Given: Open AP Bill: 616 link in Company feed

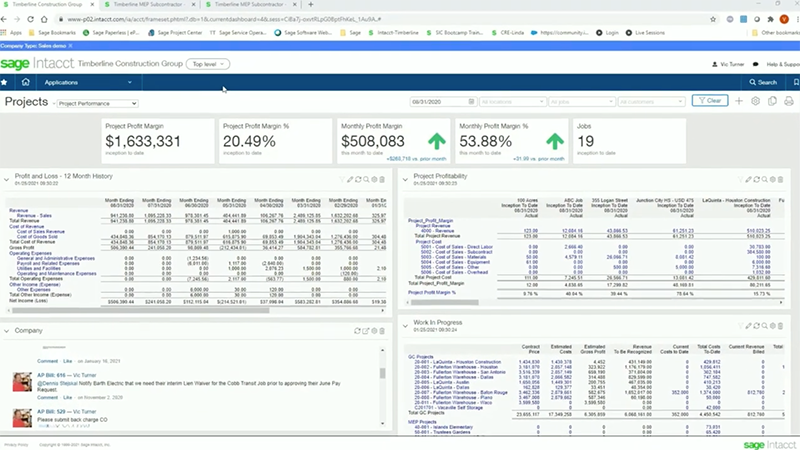Looking at the screenshot, I should click(51, 375).
